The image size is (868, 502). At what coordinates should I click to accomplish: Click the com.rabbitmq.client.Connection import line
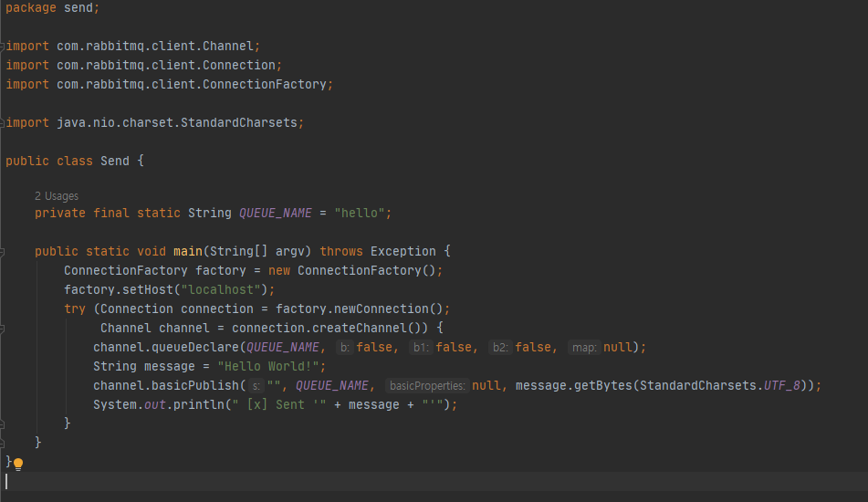[144, 66]
